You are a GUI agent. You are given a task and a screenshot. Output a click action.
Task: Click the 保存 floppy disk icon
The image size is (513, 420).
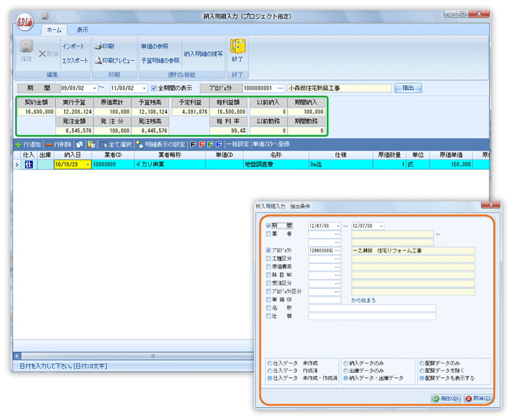coord(26,47)
